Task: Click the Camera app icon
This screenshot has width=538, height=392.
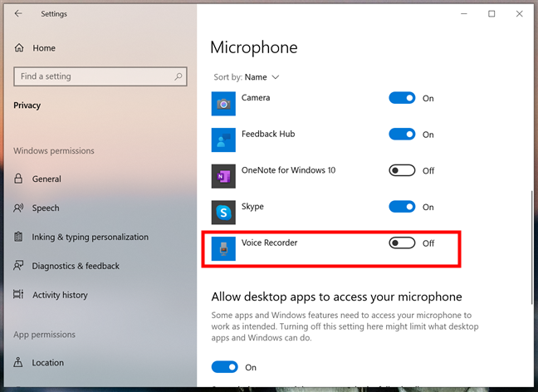Action: pos(223,104)
